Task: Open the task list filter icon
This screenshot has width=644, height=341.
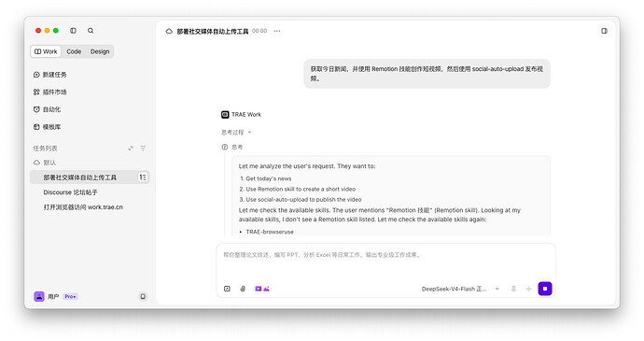Action: point(143,149)
